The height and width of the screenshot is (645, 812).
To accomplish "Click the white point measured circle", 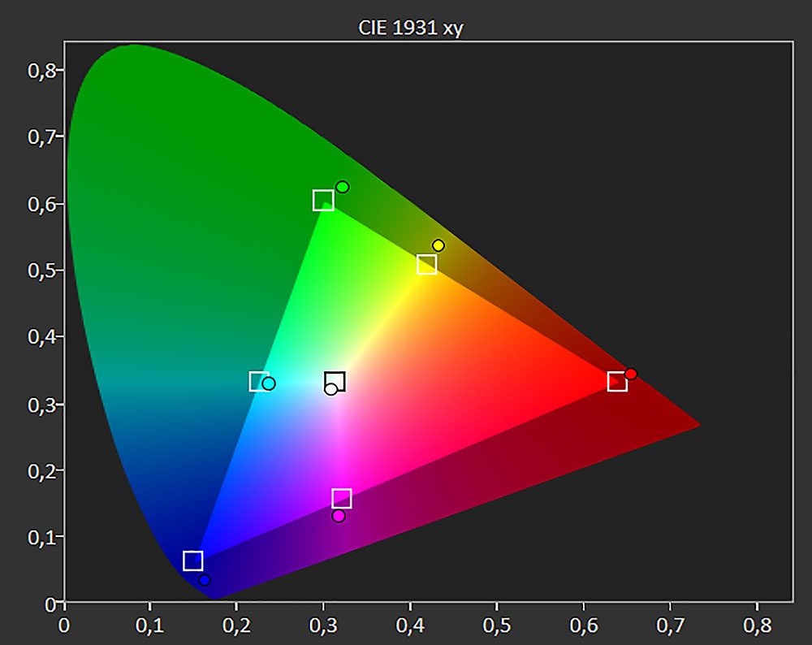I will (x=330, y=389).
